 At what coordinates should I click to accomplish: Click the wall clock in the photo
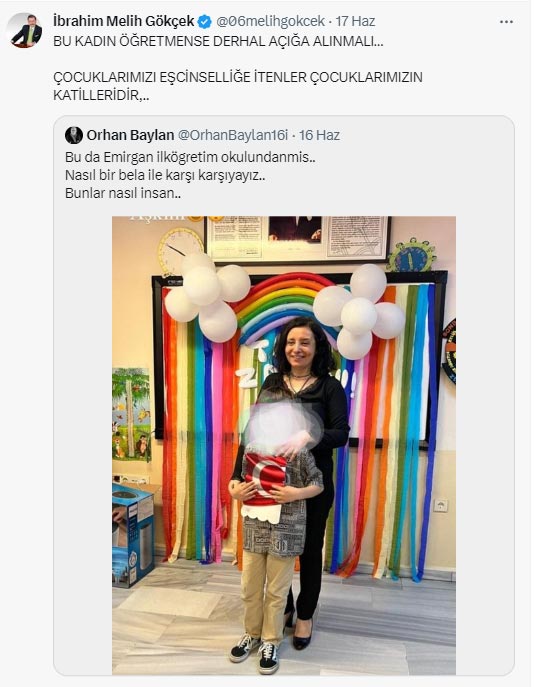click(179, 251)
